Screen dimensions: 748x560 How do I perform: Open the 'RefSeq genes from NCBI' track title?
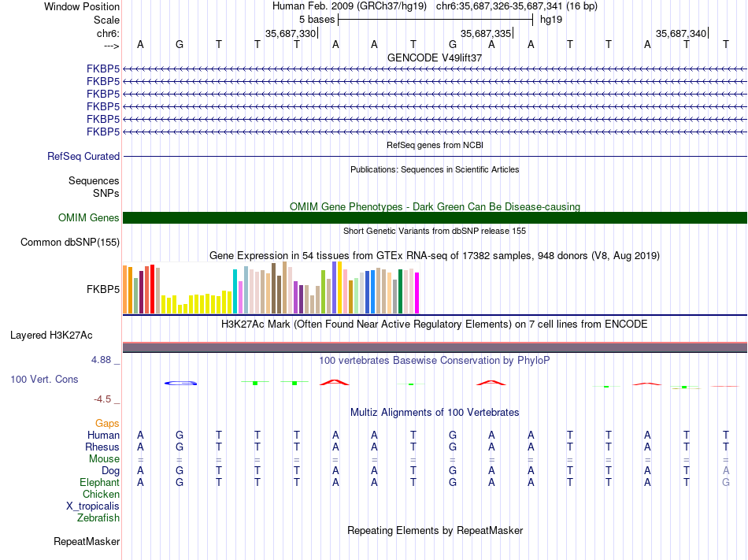pyautogui.click(x=435, y=145)
